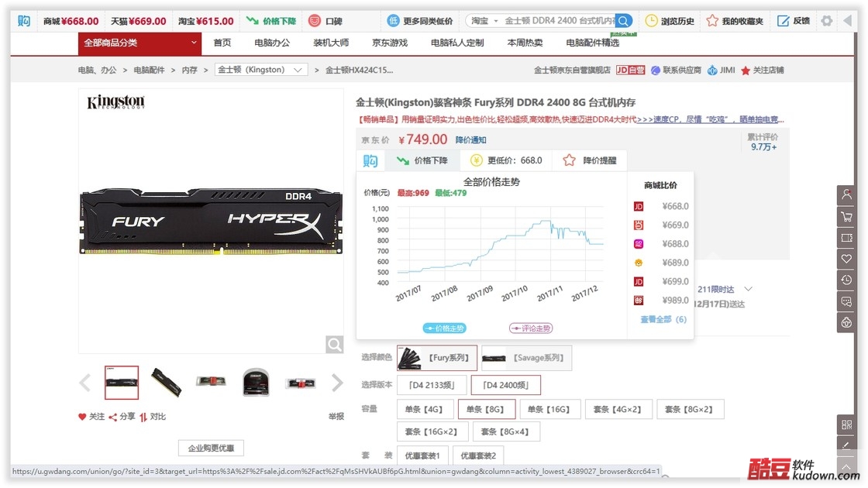
Task: Open the 口碑 reputation icon
Action: tap(315, 21)
